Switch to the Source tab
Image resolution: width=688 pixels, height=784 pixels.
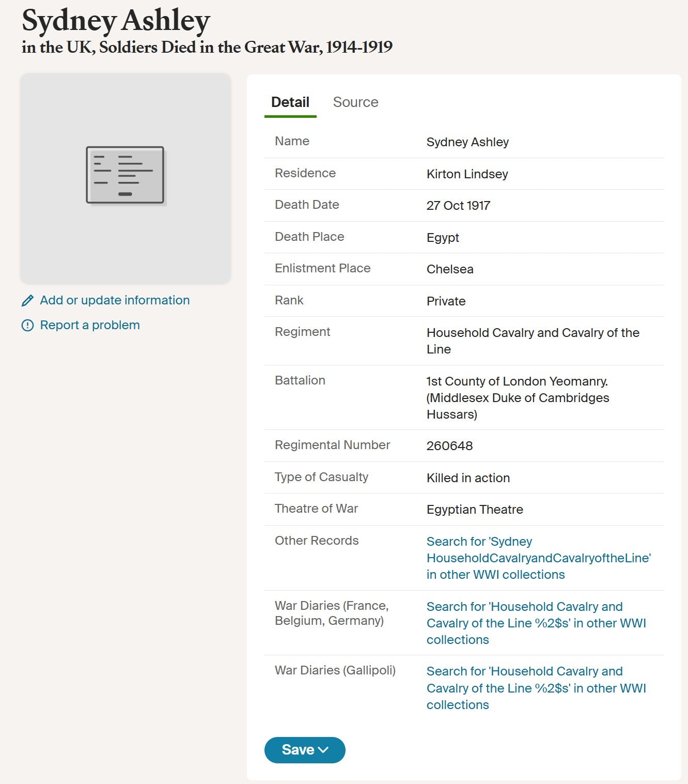pyautogui.click(x=355, y=102)
